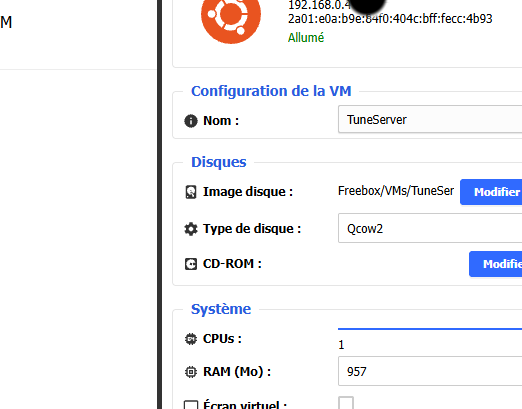Toggle the Écran virtuel checkbox
522x409 pixels.
[x=346, y=403]
